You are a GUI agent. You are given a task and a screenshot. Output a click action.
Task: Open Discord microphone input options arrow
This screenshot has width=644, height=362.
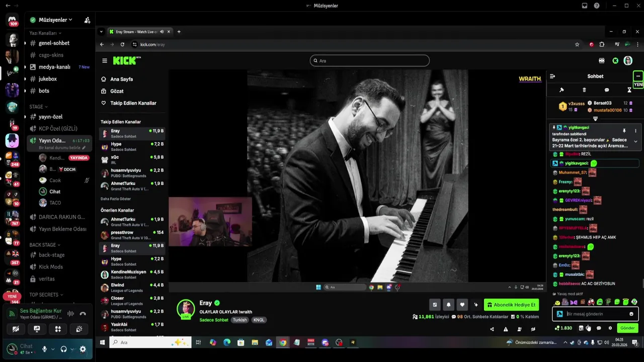tap(52, 349)
